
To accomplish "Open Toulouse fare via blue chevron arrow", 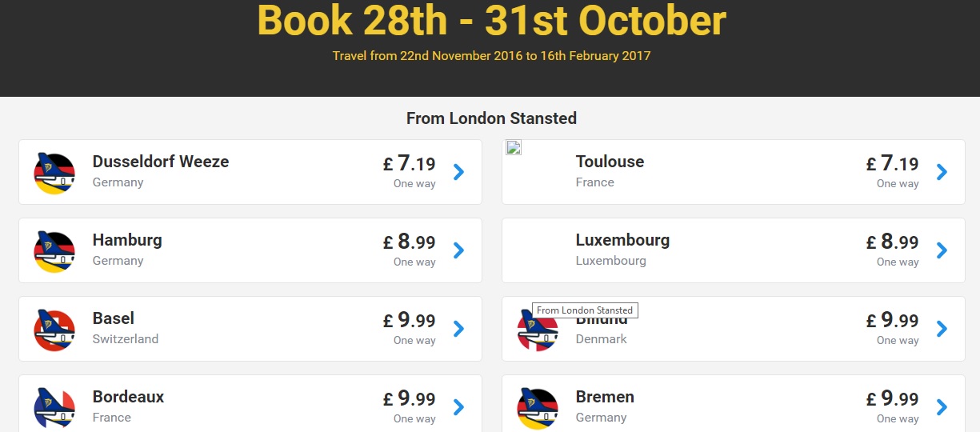I will point(942,172).
